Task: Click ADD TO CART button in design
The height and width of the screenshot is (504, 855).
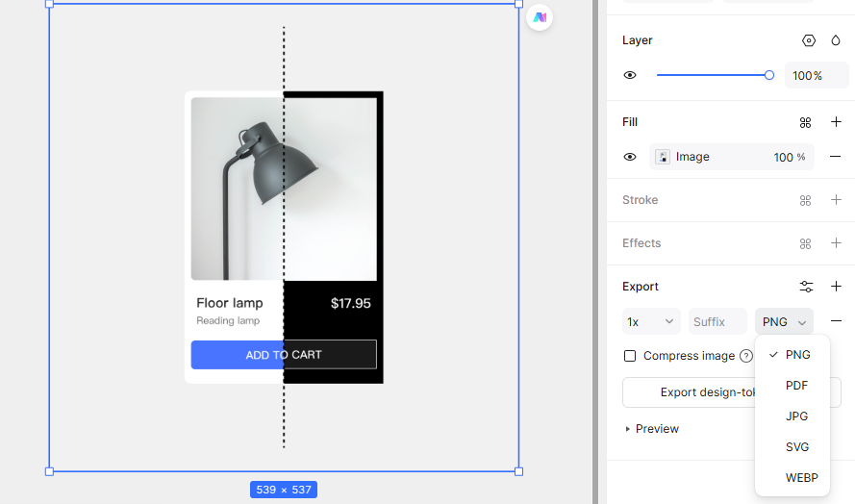Action: point(284,355)
